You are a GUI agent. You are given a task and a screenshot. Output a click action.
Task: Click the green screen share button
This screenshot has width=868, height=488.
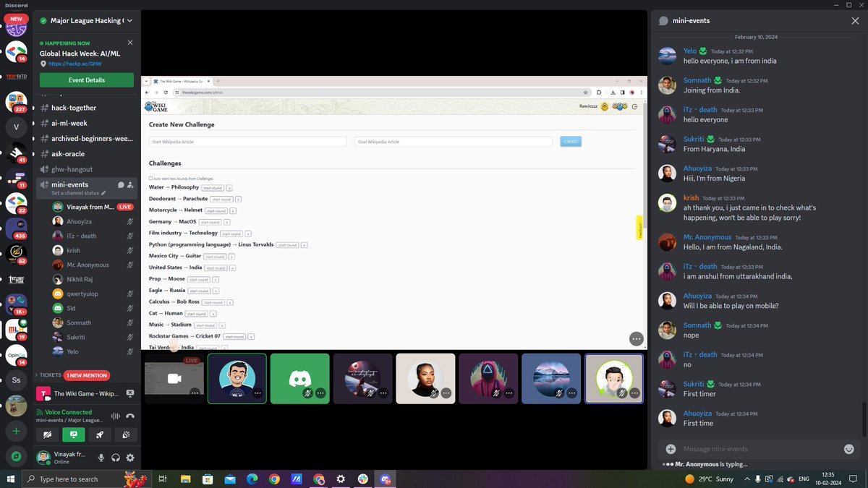tap(74, 435)
